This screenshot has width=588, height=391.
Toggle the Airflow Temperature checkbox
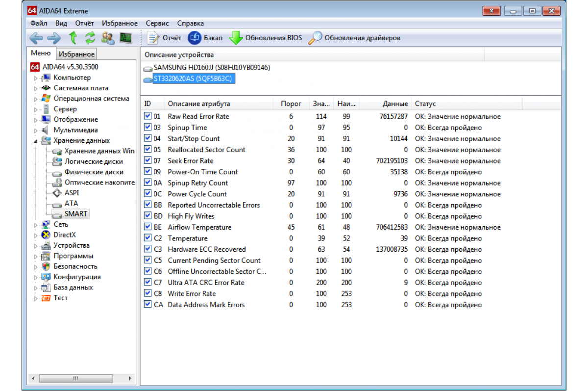click(x=147, y=227)
